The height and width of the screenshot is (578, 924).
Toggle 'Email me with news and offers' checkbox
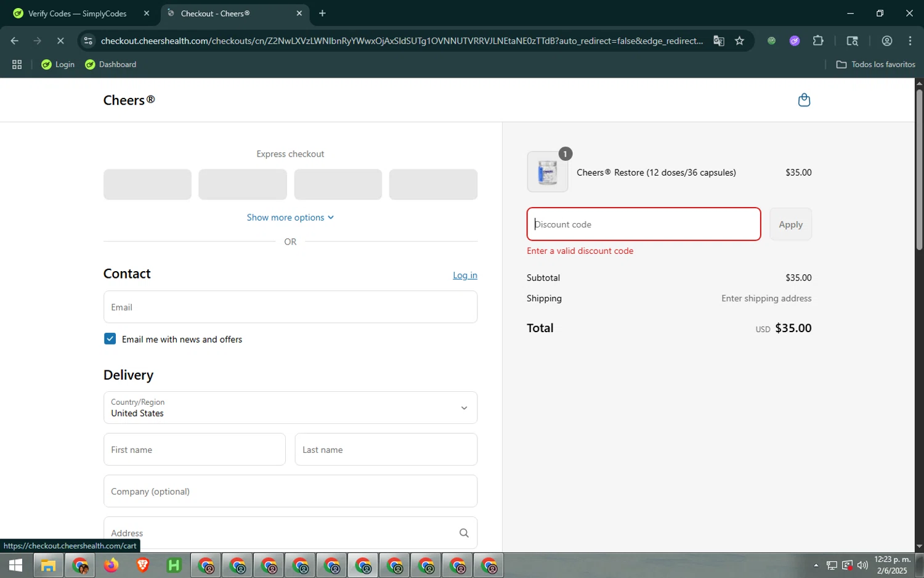pos(110,339)
